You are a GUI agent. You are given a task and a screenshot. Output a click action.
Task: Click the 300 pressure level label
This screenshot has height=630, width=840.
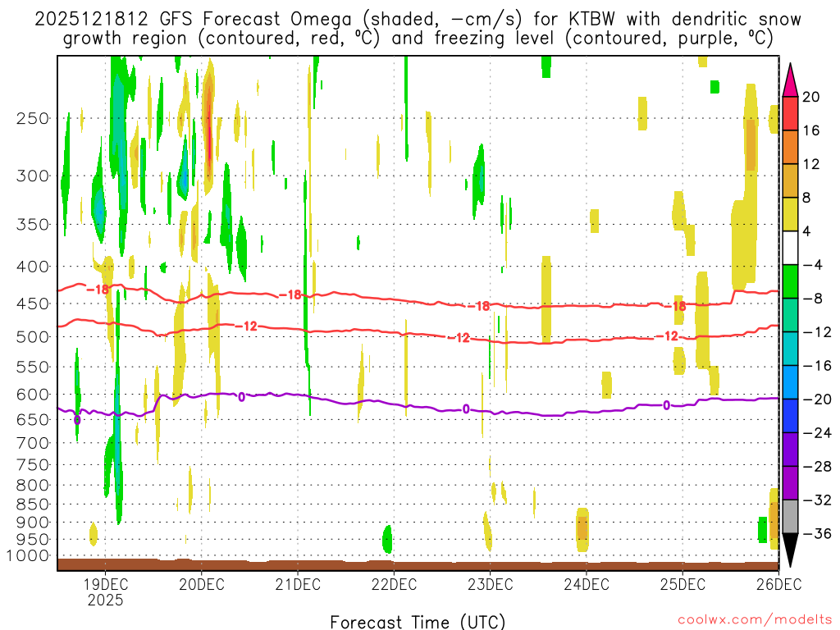33,176
